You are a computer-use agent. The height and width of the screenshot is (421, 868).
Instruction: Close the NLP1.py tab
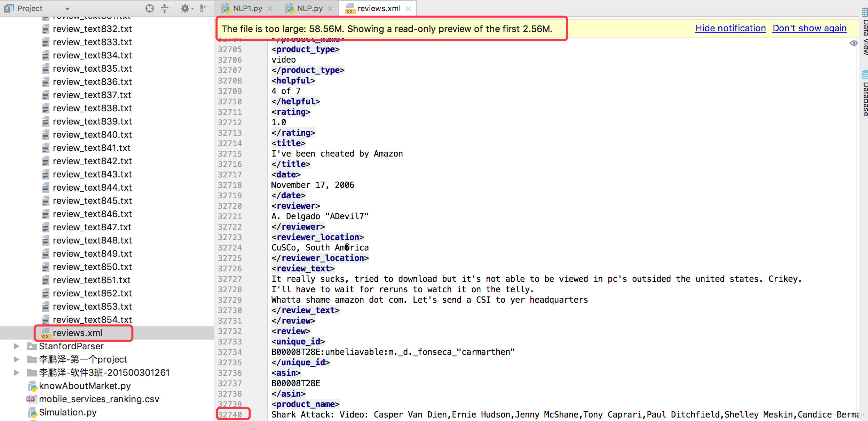pyautogui.click(x=270, y=9)
